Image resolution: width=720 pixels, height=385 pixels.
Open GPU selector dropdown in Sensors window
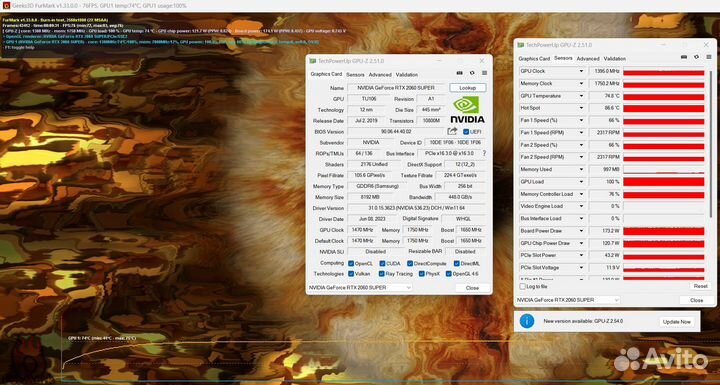point(568,300)
